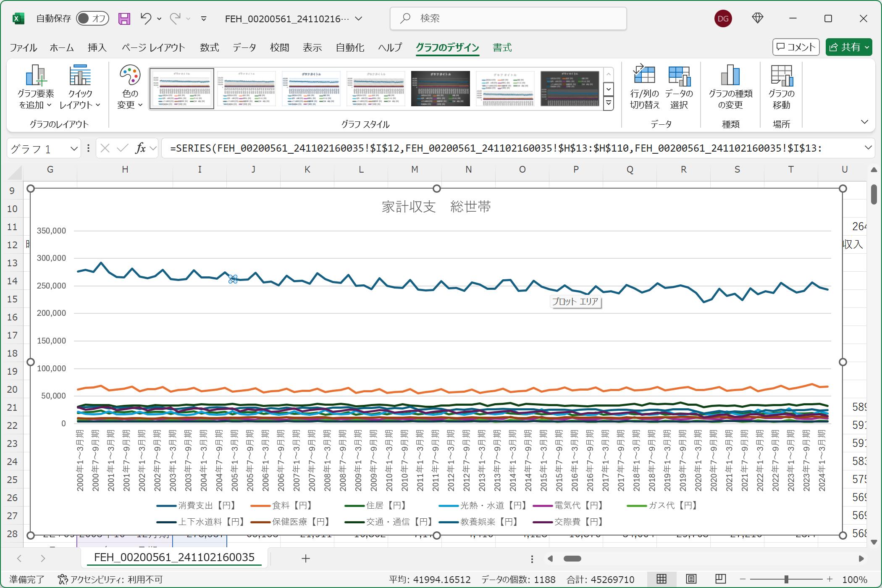Switch to page layout view

691,579
